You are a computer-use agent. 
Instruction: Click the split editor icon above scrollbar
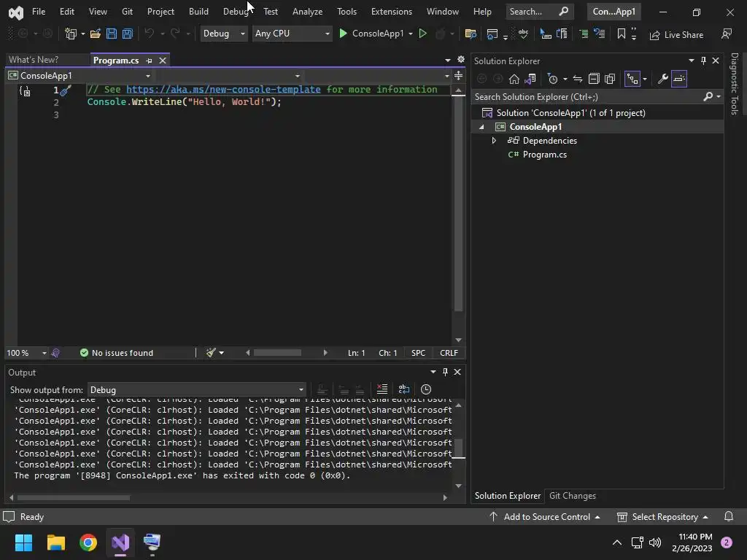point(458,76)
